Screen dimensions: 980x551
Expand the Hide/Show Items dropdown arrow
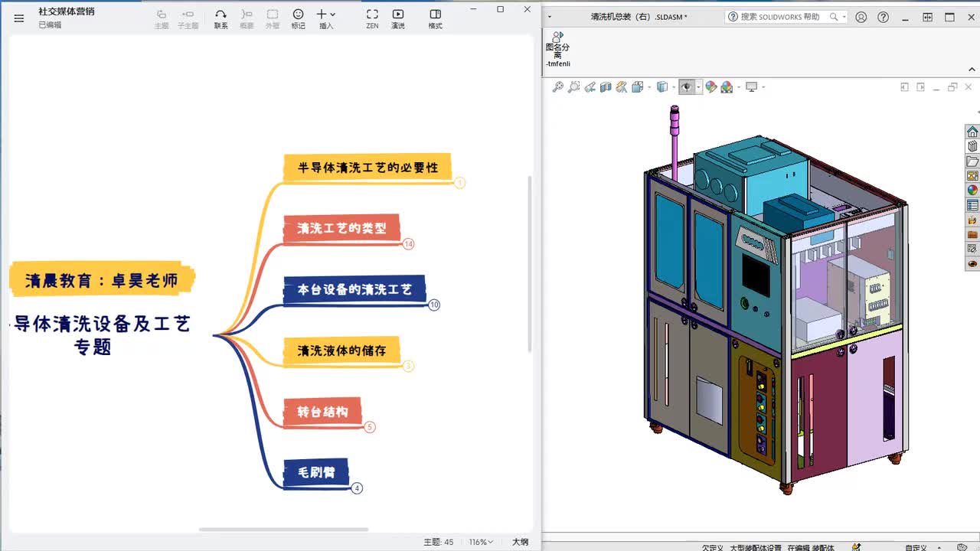pyautogui.click(x=698, y=87)
